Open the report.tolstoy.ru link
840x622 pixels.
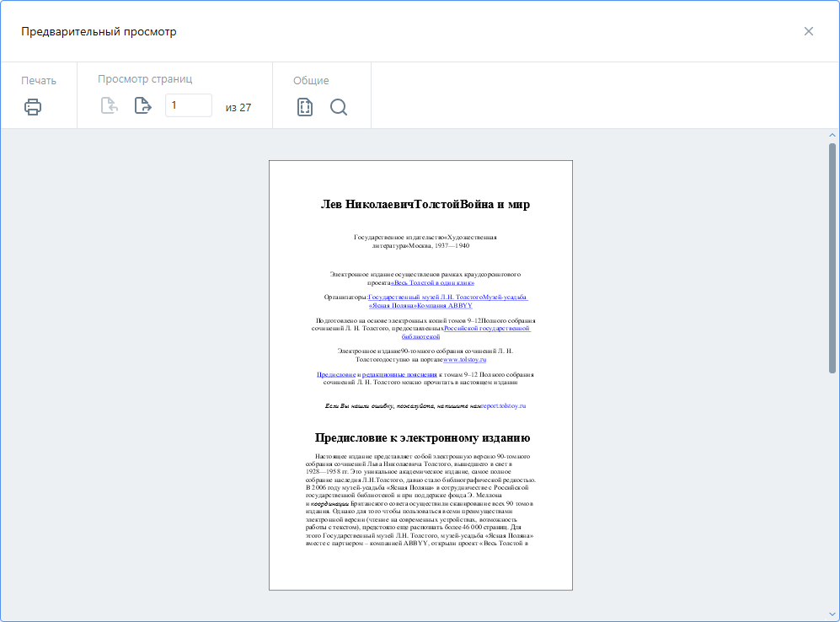(x=503, y=405)
